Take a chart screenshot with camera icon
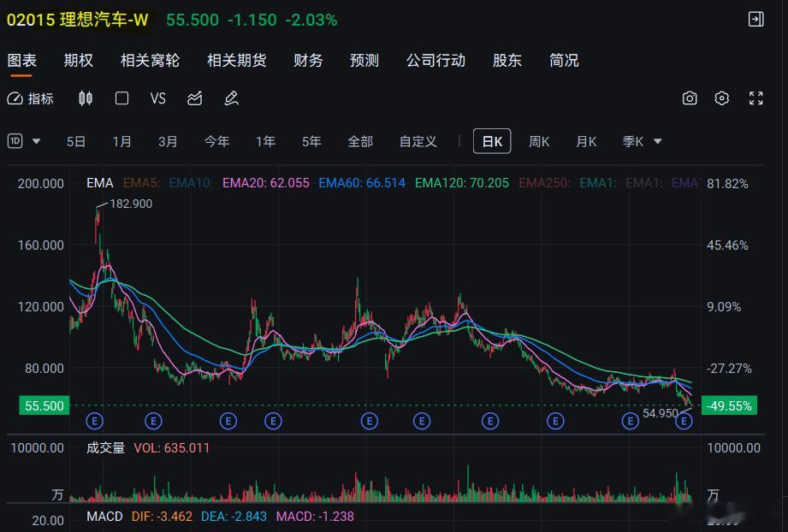 [x=690, y=98]
